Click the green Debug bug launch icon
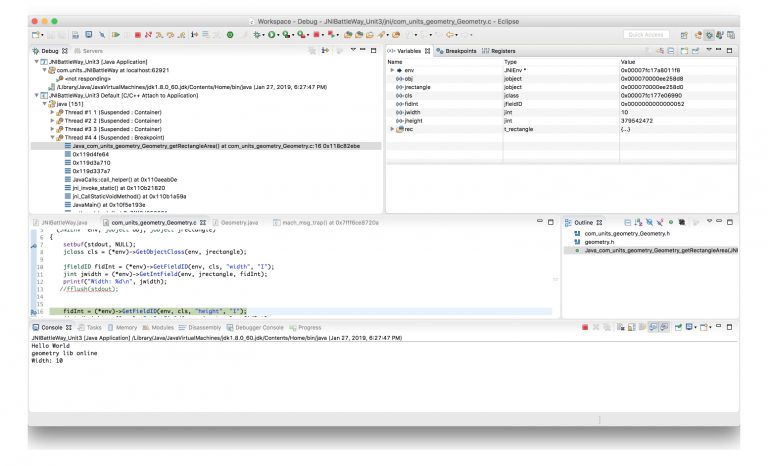Viewport: 768px width, 466px height. 257,35
